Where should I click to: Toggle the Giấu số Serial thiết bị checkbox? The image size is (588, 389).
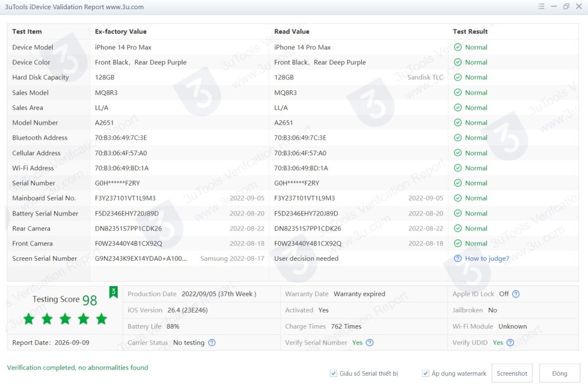pos(333,373)
